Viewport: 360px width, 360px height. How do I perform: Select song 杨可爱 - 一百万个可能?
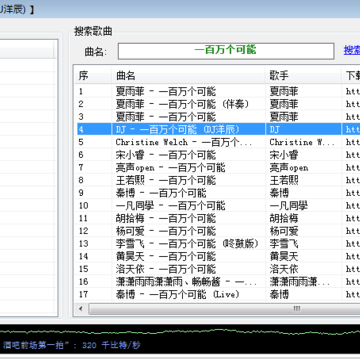pos(166,231)
